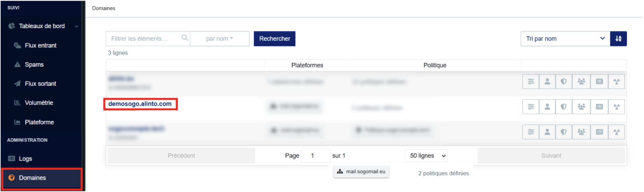Open user group icon for demosogo.alinto.com

(581, 107)
